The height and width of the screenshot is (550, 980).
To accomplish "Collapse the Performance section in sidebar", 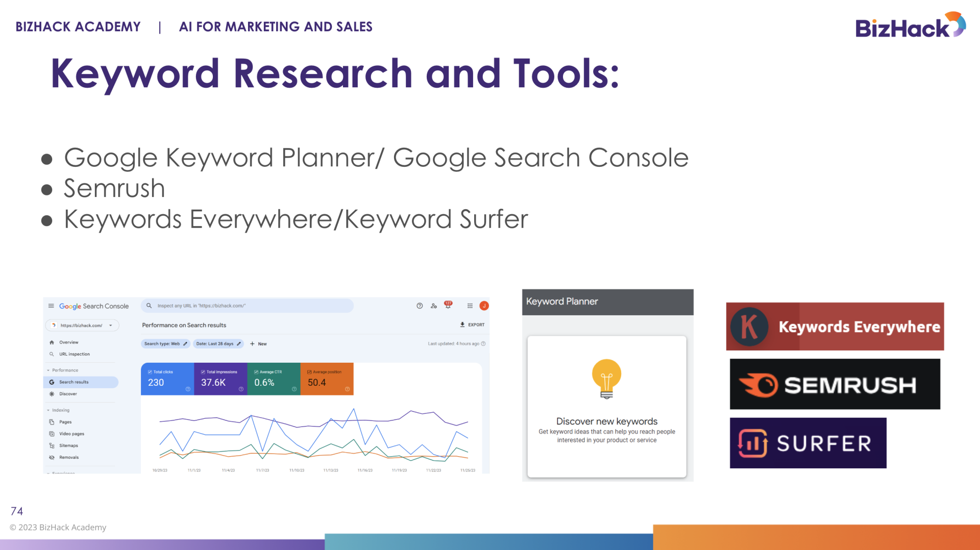I will pos(48,370).
